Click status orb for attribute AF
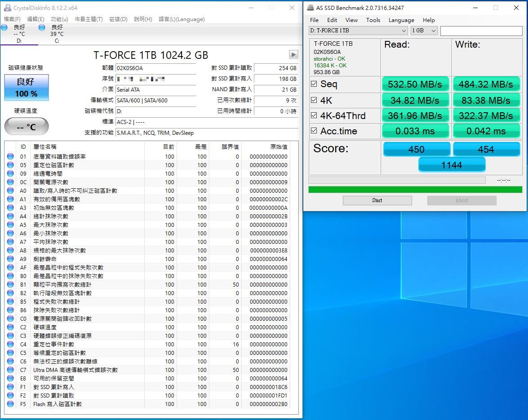Screen dimensions: 528x420 coord(10,268)
